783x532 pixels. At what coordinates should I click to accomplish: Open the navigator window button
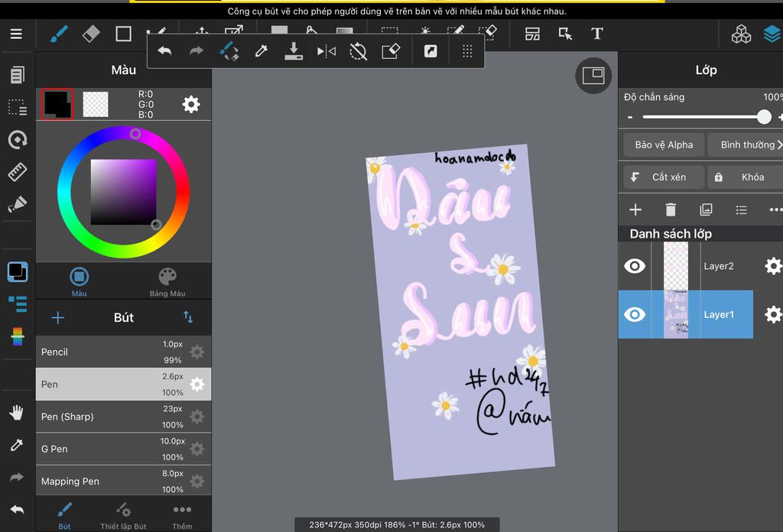593,76
